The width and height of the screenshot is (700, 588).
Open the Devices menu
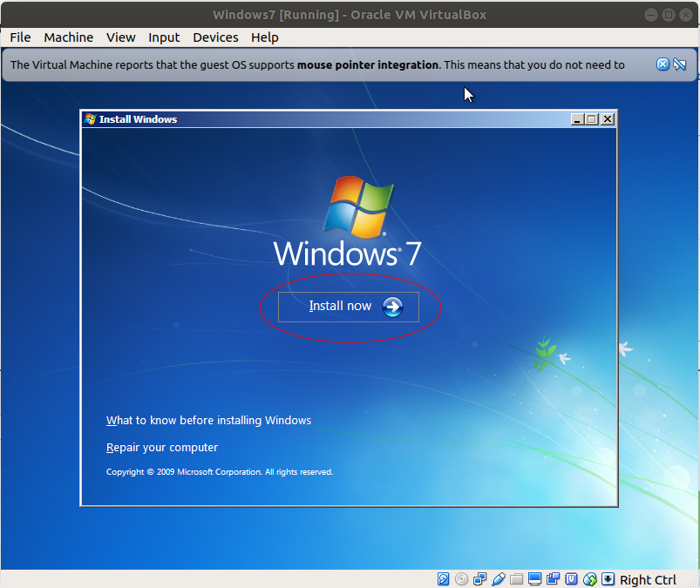pyautogui.click(x=215, y=37)
